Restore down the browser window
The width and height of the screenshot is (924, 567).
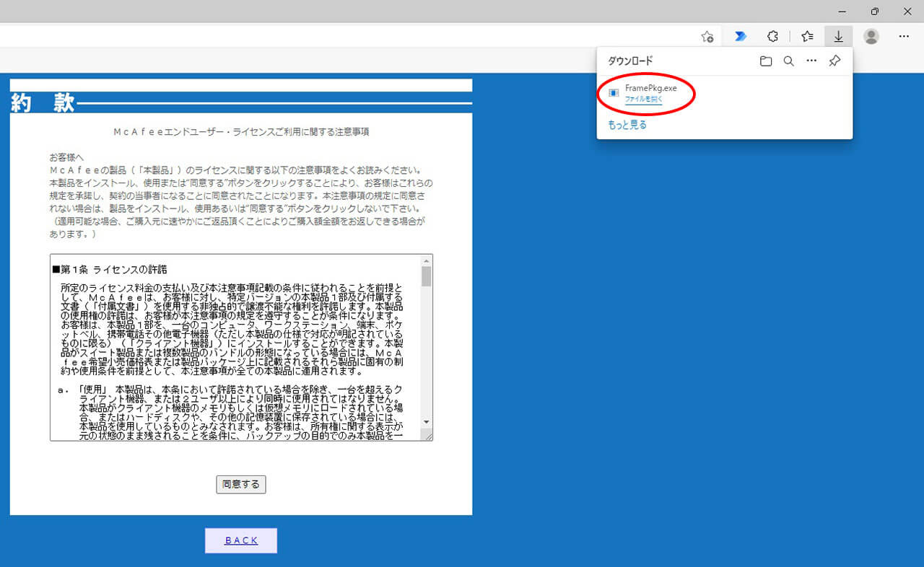point(875,12)
